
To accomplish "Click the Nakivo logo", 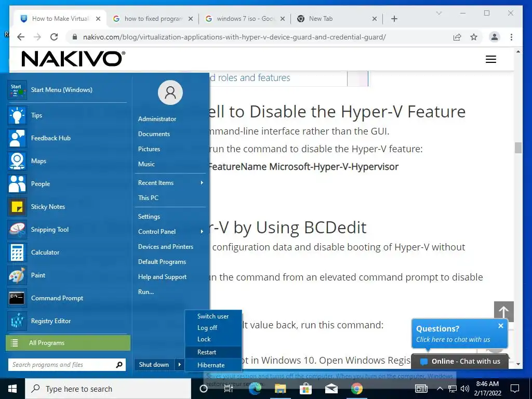I will click(x=73, y=59).
